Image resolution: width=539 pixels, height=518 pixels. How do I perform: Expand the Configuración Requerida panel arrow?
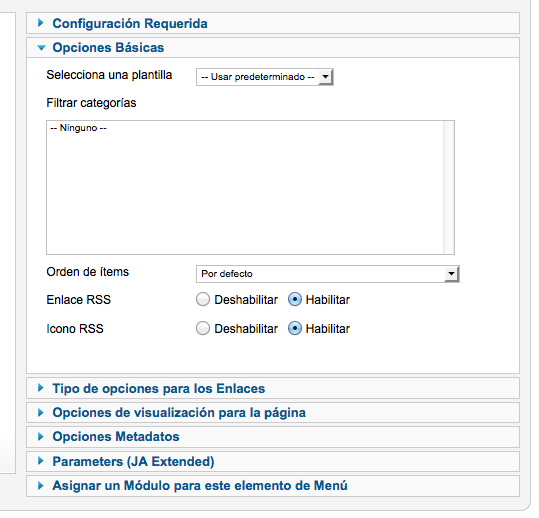point(41,23)
